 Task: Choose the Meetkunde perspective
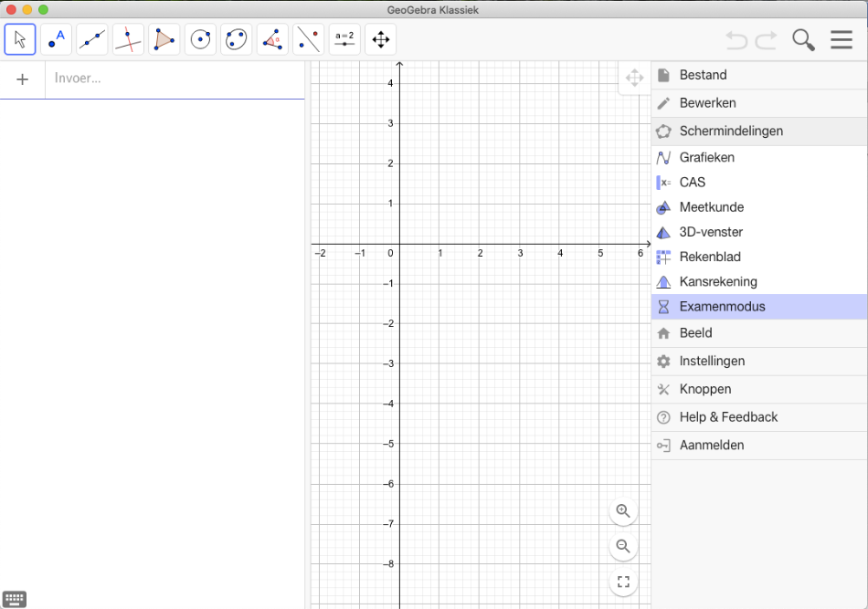pyautogui.click(x=759, y=207)
